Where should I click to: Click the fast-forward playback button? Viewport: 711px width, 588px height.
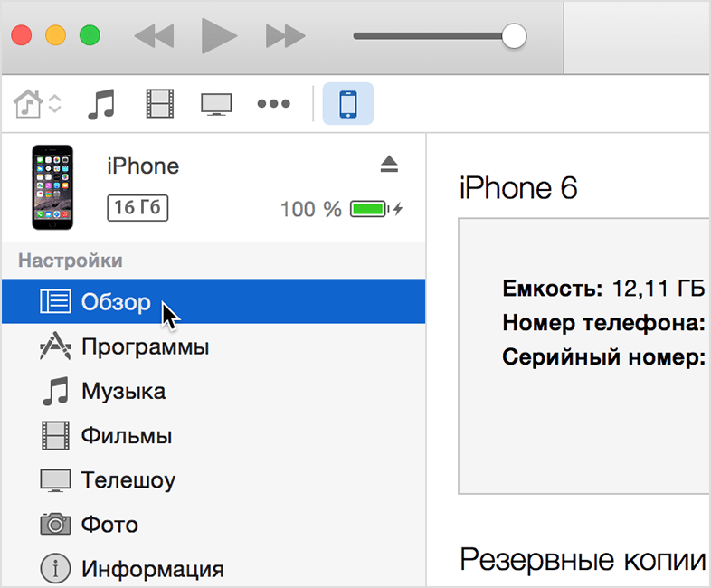pyautogui.click(x=285, y=36)
